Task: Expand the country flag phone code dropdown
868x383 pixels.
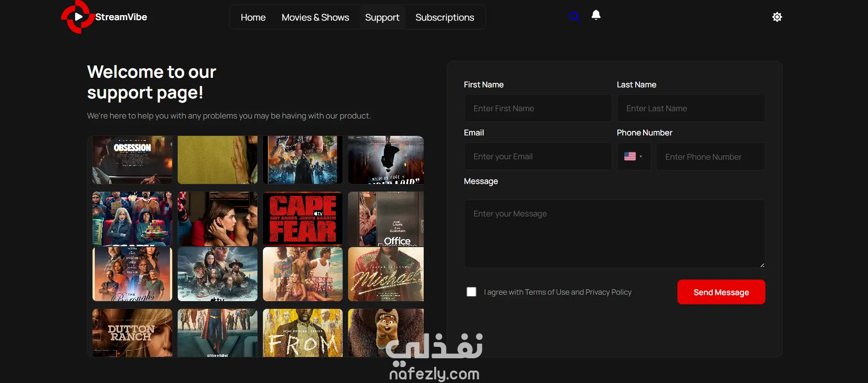Action: 633,156
